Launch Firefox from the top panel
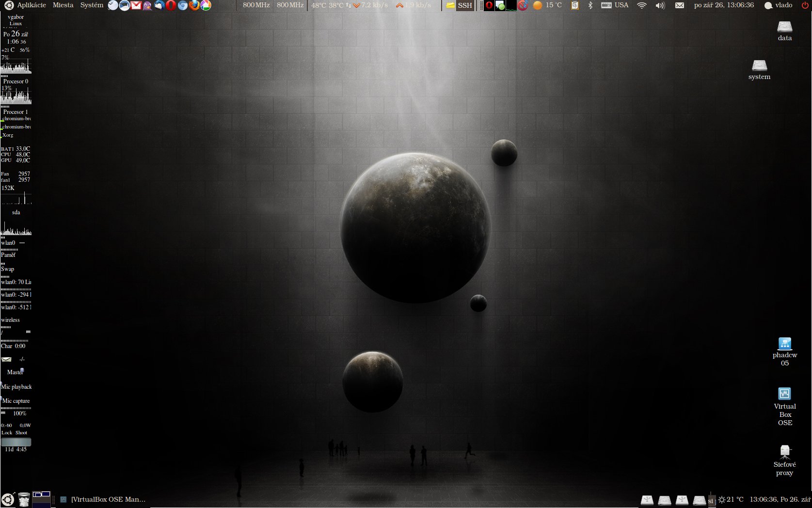Image resolution: width=812 pixels, height=508 pixels. point(194,5)
